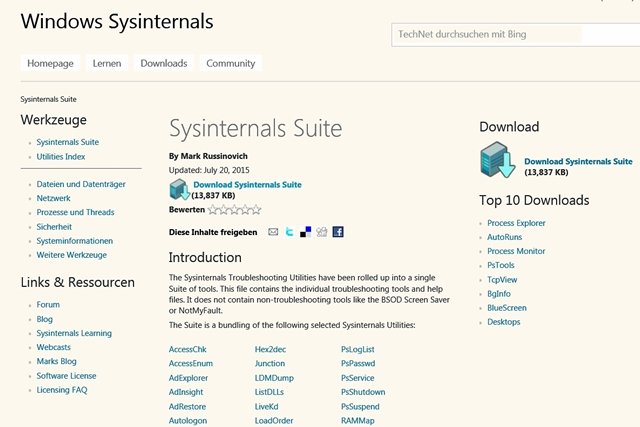
Task: Click the Windows Sysinternals site title
Action: coord(117,22)
